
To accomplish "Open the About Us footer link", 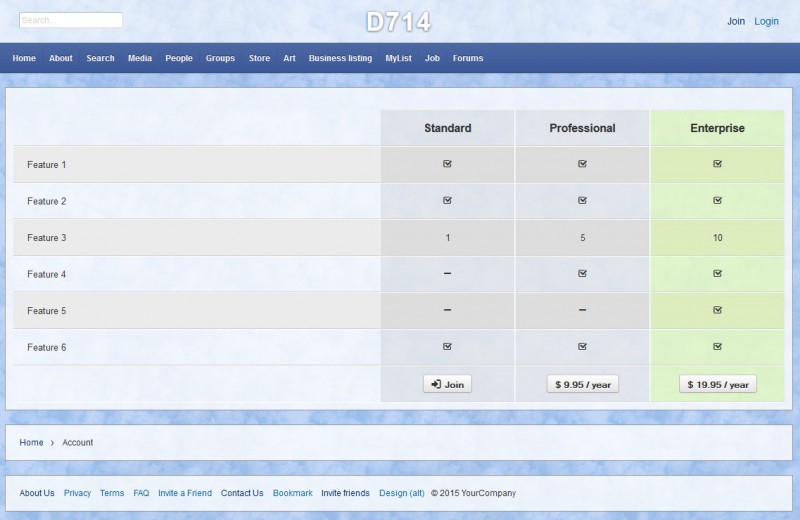I will point(37,493).
